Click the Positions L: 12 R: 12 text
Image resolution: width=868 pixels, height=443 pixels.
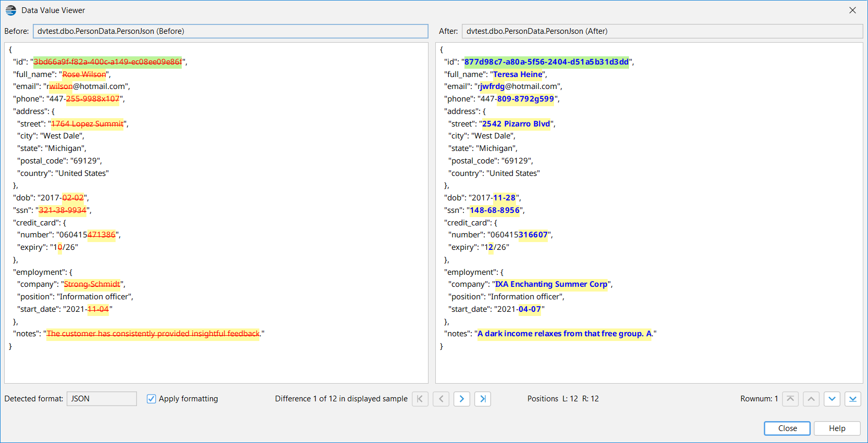tap(563, 399)
